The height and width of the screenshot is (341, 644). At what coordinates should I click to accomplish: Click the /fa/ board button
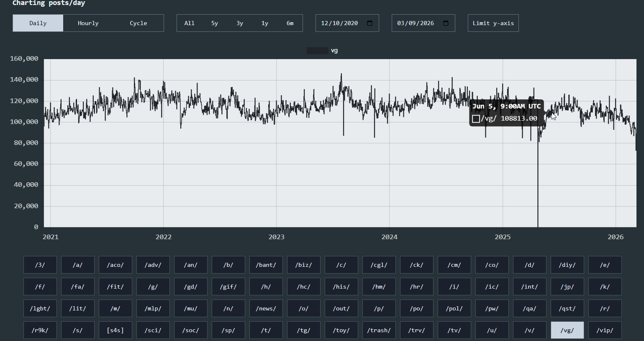[x=78, y=287]
